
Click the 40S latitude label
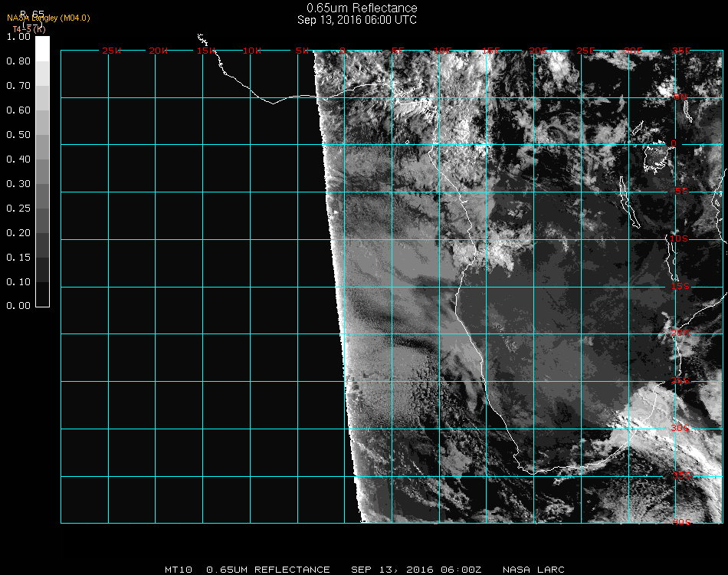coord(680,522)
